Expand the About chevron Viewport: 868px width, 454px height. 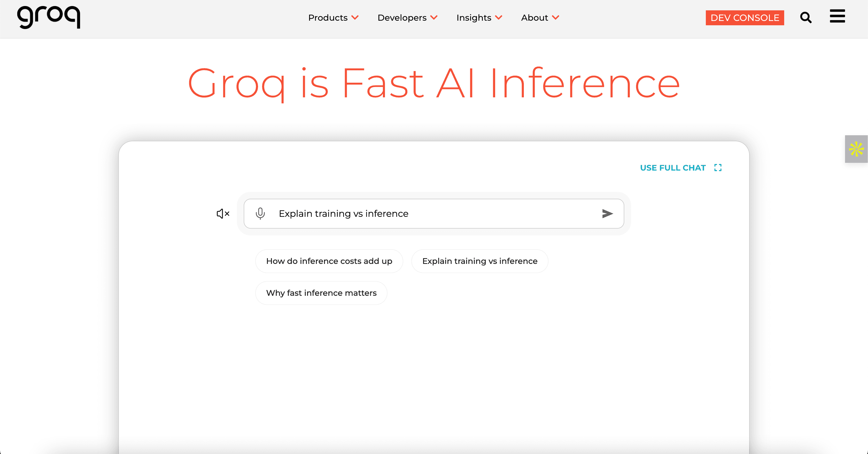click(556, 18)
